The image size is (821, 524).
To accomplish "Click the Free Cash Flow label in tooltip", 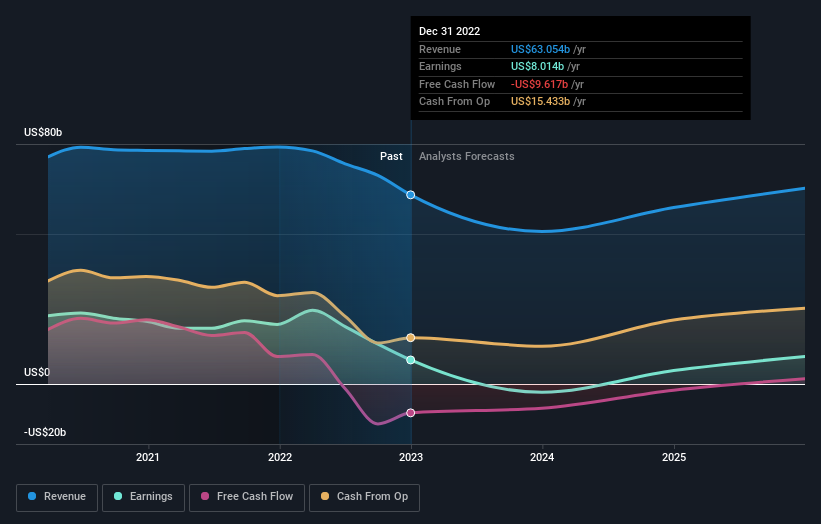I will [457, 84].
